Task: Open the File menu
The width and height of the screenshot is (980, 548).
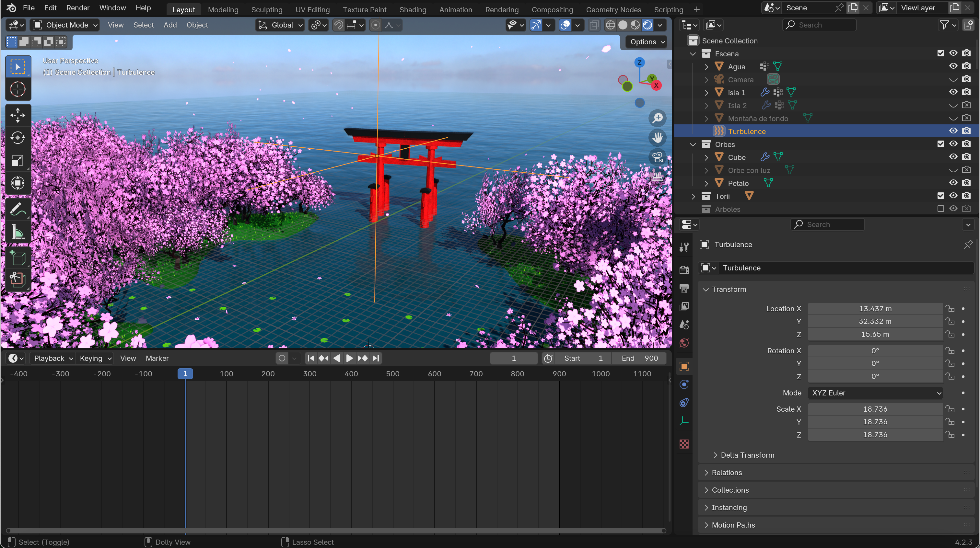Action: (29, 8)
